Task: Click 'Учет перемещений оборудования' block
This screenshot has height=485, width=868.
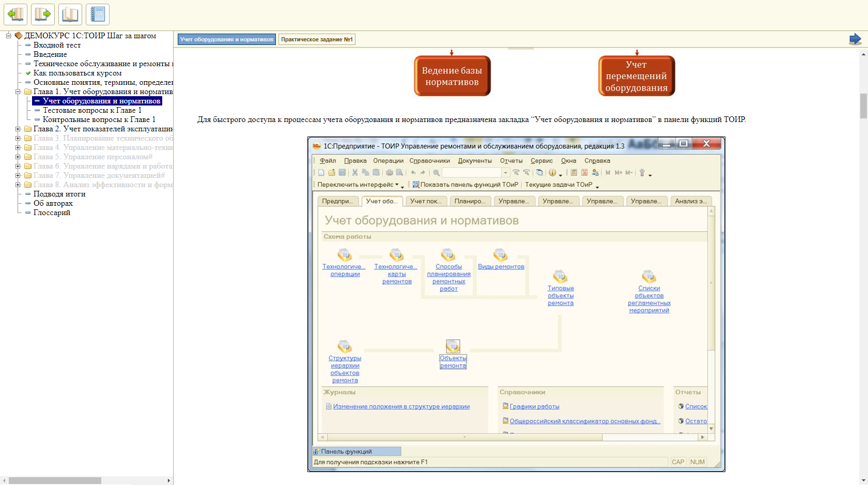Action: coord(637,76)
